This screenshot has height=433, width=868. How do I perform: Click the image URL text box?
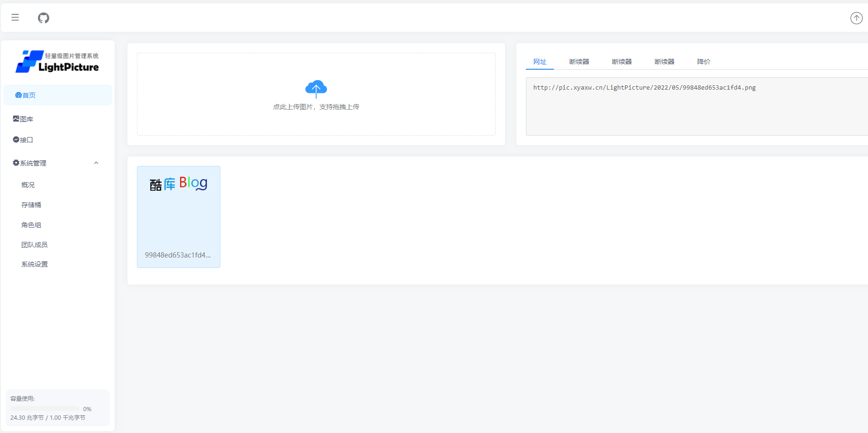pyautogui.click(x=696, y=107)
